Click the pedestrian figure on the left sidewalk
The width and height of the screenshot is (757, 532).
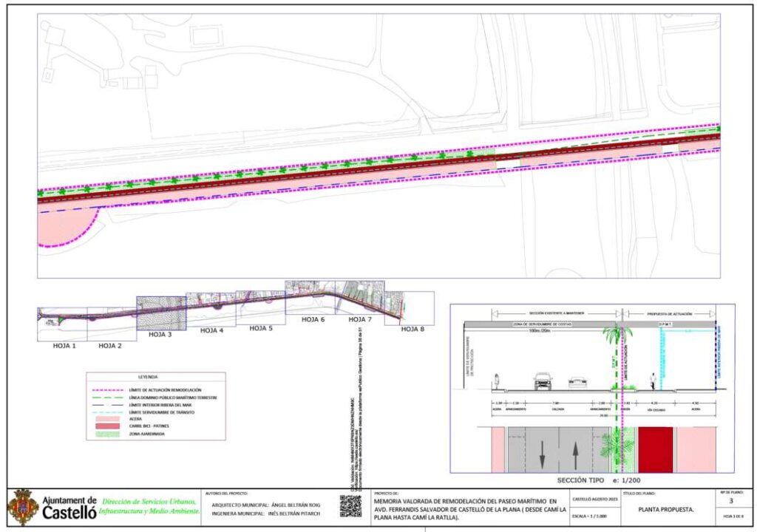coord(498,381)
